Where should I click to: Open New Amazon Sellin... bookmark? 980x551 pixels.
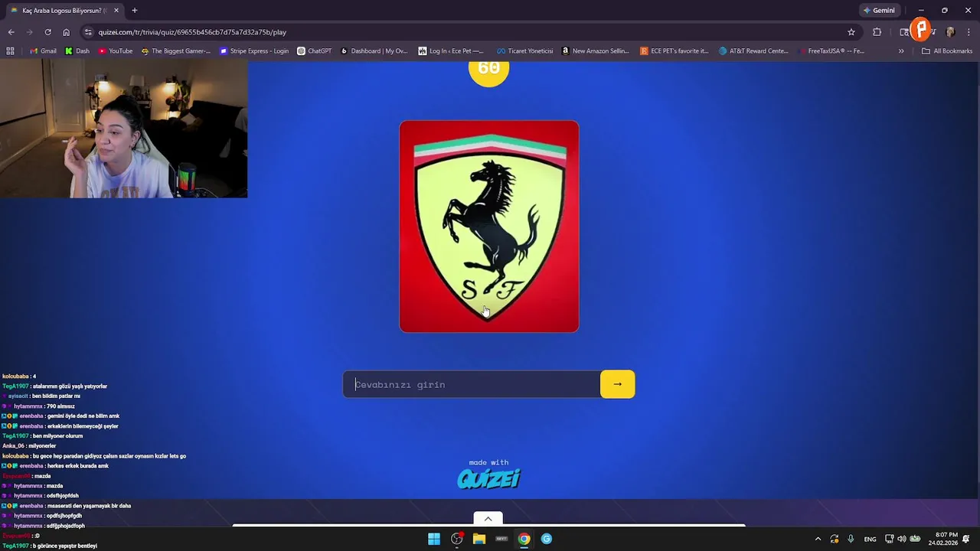click(x=595, y=51)
